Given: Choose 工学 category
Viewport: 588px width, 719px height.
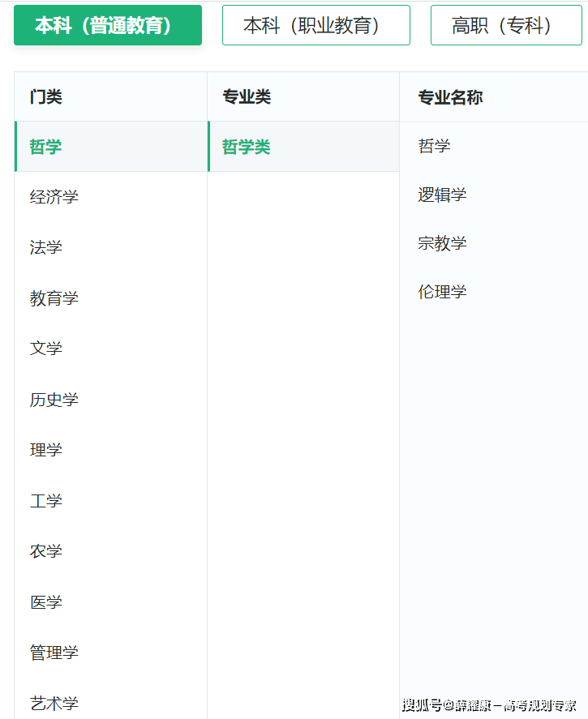Looking at the screenshot, I should (111, 501).
